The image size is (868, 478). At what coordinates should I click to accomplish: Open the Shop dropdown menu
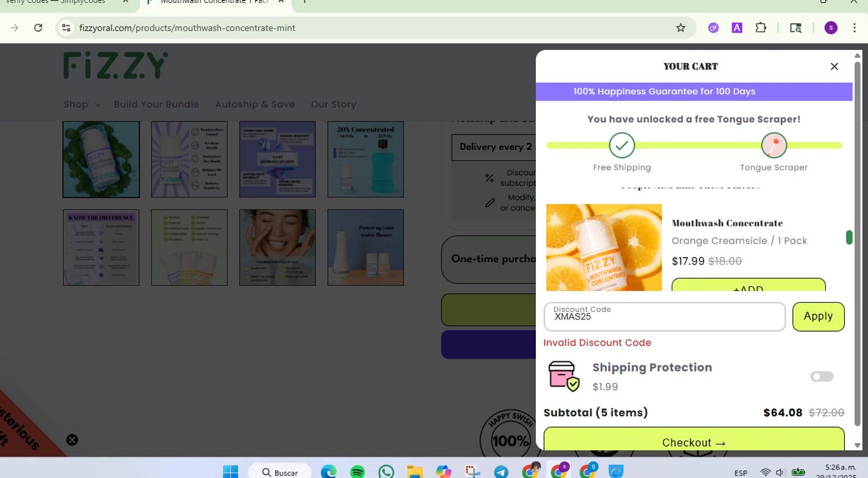point(82,104)
